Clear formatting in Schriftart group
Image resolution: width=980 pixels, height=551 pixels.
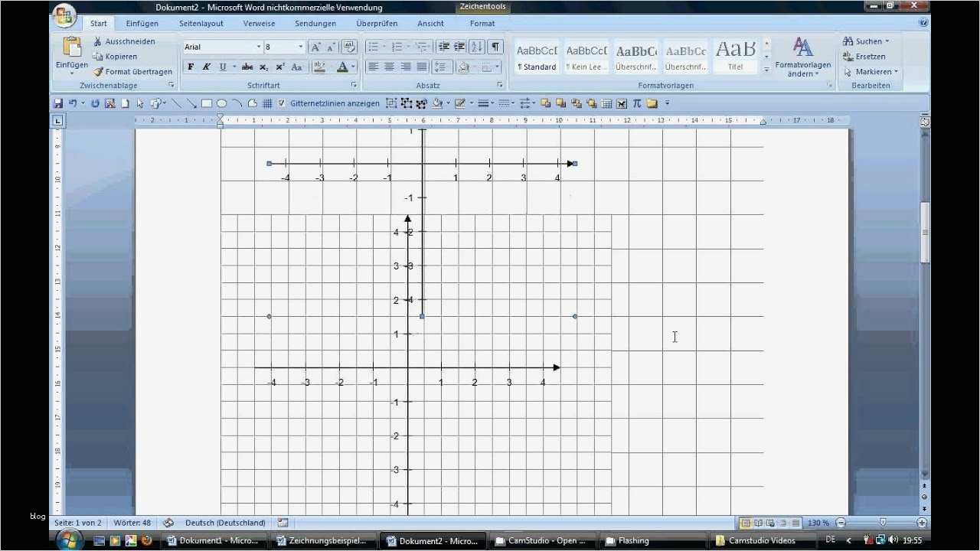[x=349, y=47]
